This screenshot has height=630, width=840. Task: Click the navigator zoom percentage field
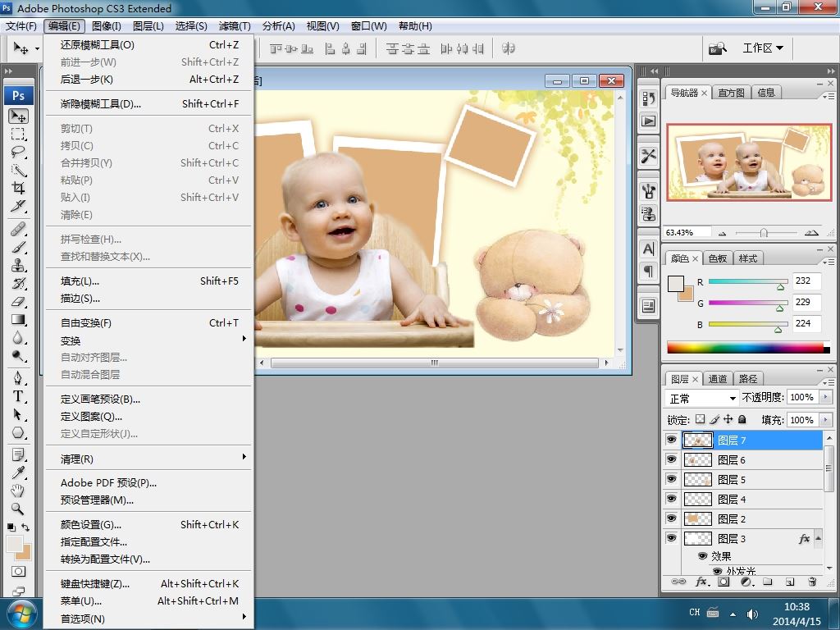pos(687,232)
